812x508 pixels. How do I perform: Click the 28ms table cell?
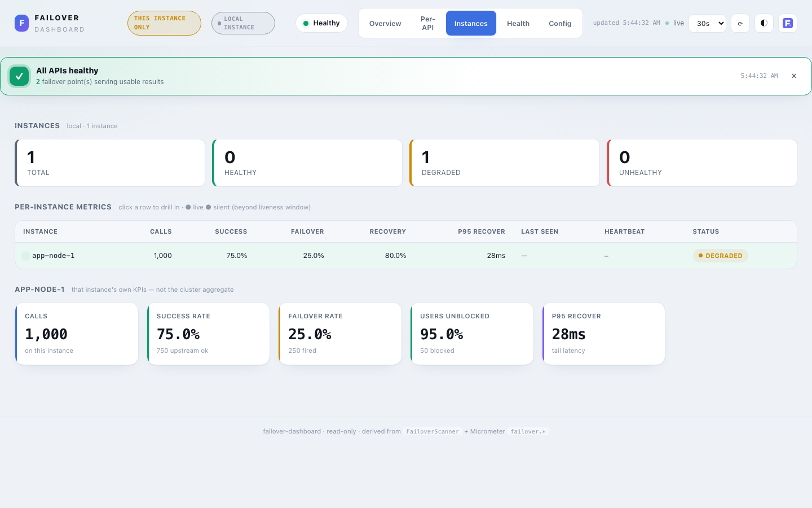pyautogui.click(x=496, y=256)
